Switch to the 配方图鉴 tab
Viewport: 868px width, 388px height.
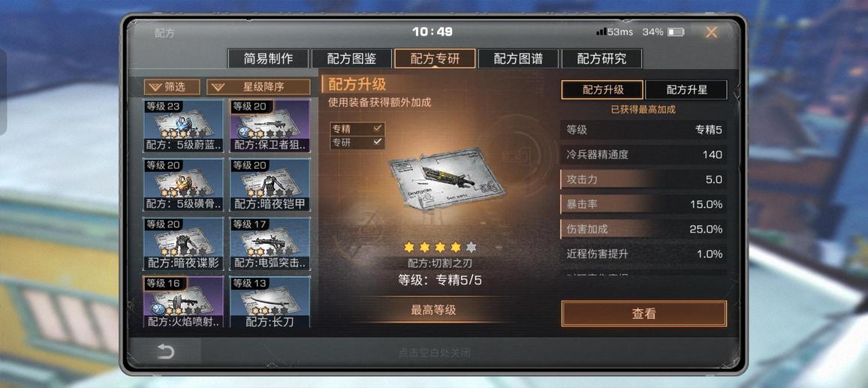[x=351, y=59]
